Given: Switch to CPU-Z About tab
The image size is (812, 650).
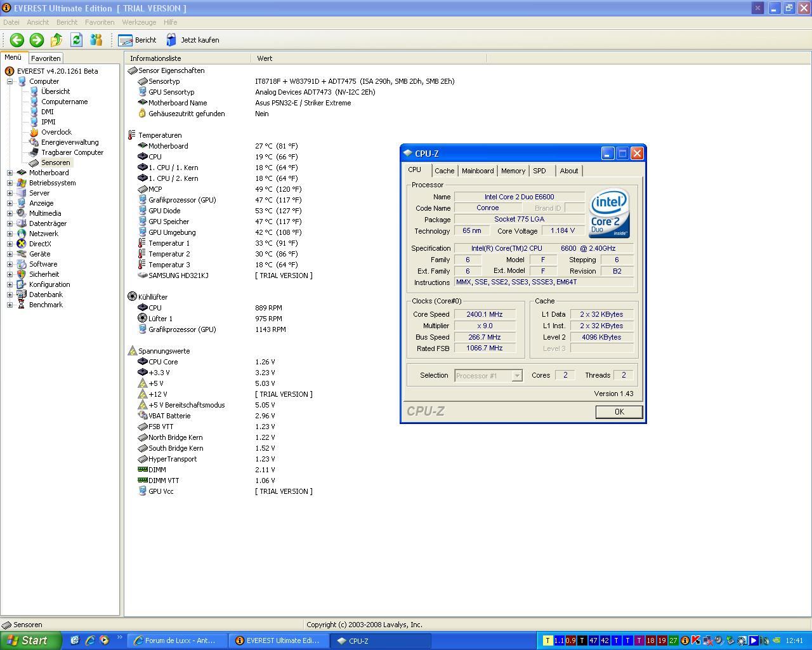Looking at the screenshot, I should (568, 171).
